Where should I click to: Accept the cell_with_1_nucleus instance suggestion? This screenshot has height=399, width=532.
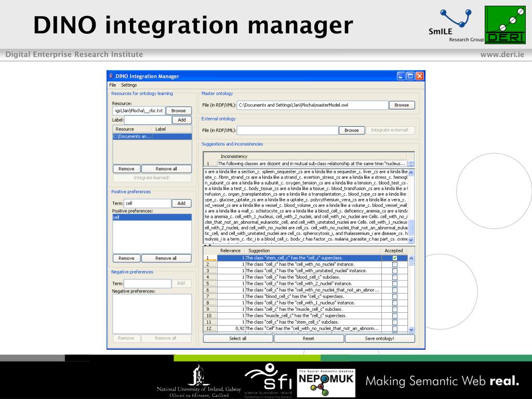(x=395, y=303)
